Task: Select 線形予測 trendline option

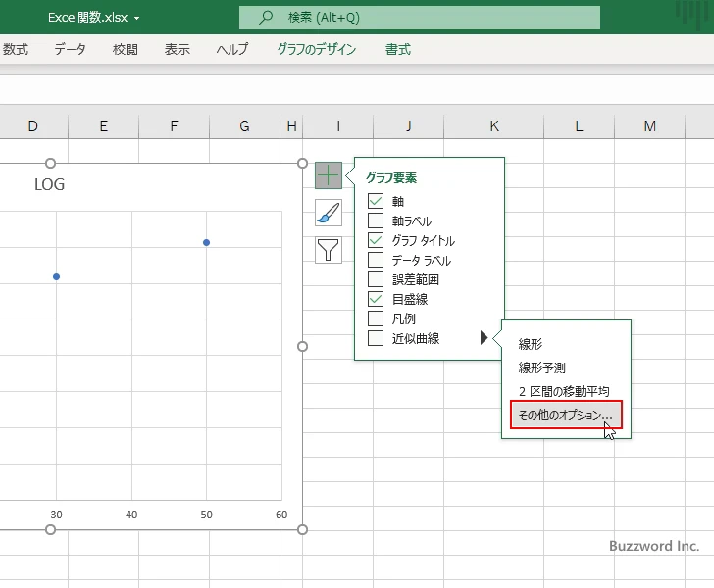Action: (541, 367)
